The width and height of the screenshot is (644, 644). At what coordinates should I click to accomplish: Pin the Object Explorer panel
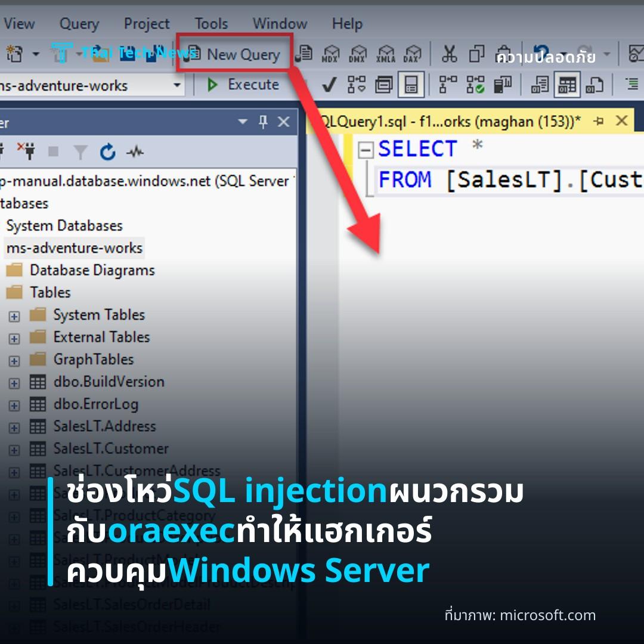[x=264, y=122]
